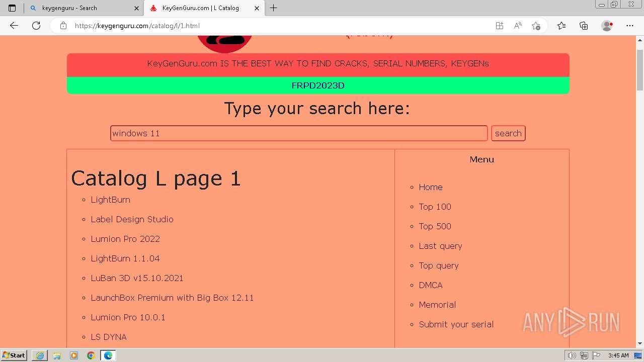Screen dimensions: 644x362
Task: Open the media player taskbar icon
Action: click(x=74, y=355)
